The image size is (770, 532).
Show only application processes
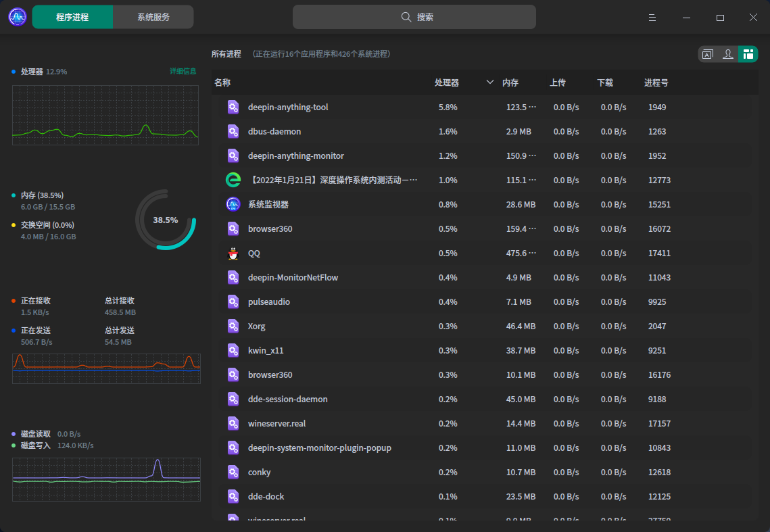pos(708,55)
